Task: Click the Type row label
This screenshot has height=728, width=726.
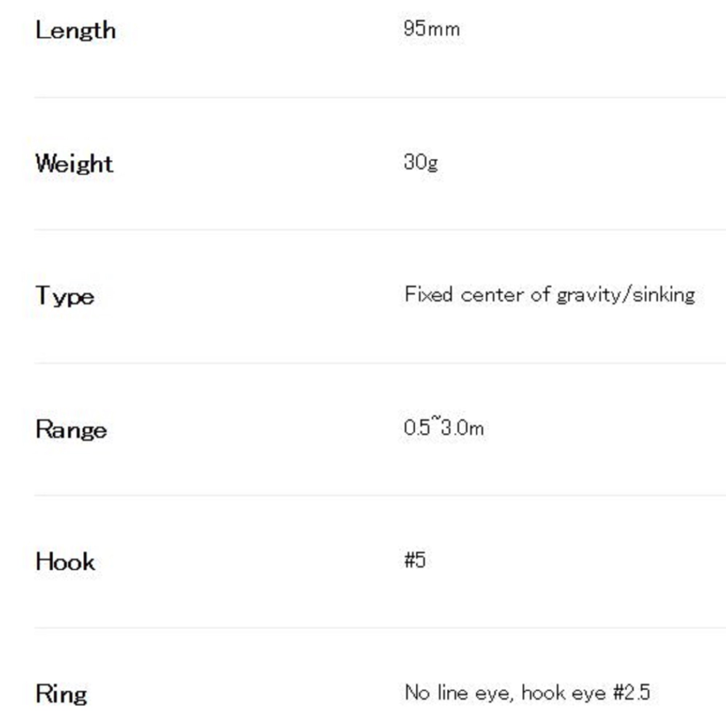Action: 65,296
